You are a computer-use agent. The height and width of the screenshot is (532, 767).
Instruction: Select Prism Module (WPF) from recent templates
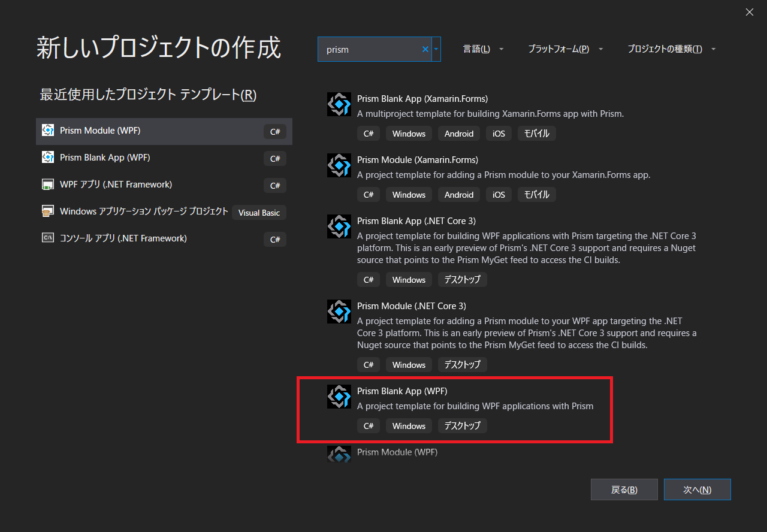(x=164, y=131)
